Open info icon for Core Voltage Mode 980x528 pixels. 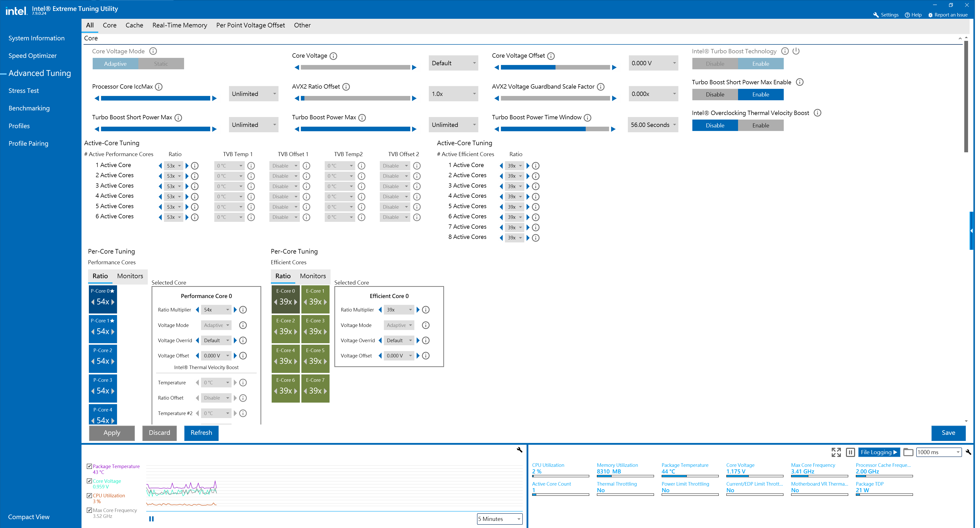pos(153,51)
